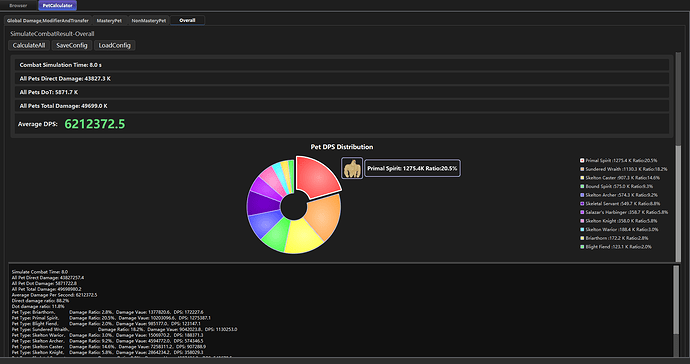Click the log line Dot damage ratio: 11.8%
The image size is (690, 364).
pyautogui.click(x=38, y=306)
